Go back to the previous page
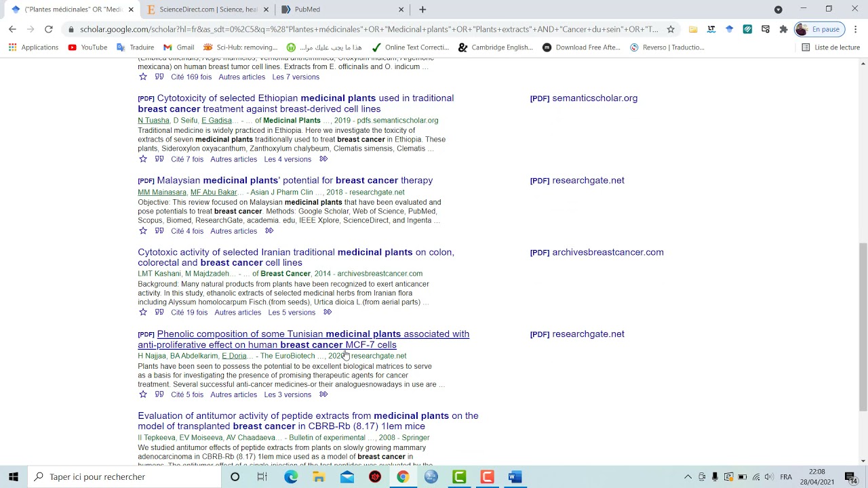Image resolution: width=868 pixels, height=488 pixels. pyautogui.click(x=12, y=29)
